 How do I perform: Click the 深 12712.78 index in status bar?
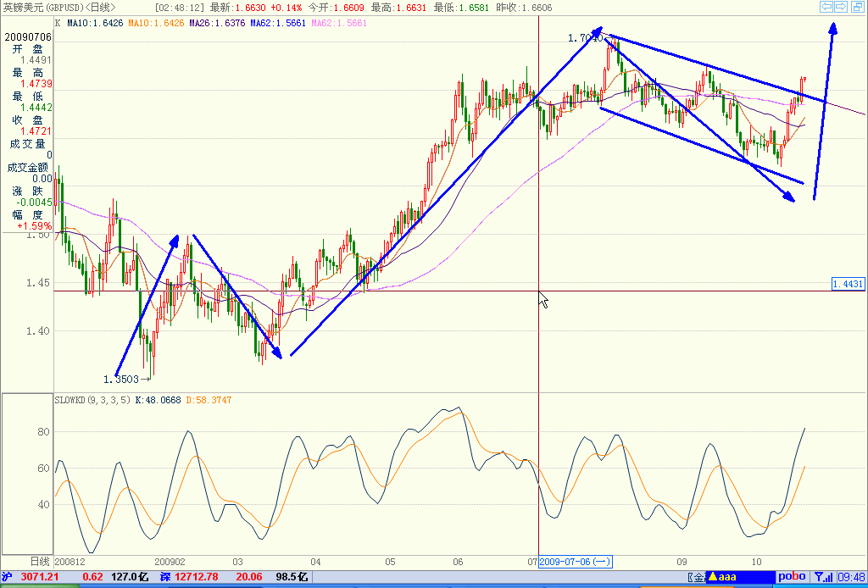click(x=188, y=578)
